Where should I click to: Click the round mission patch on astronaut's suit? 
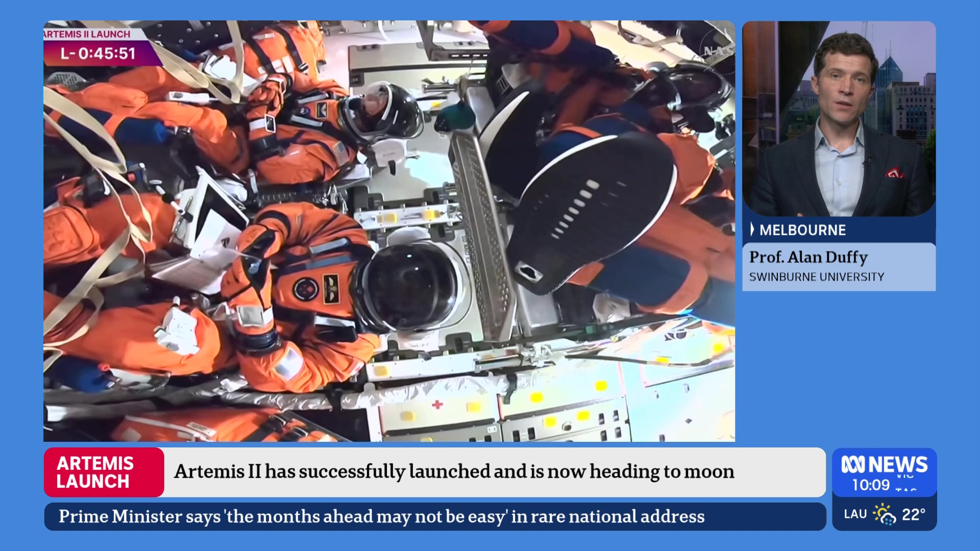pos(305,289)
